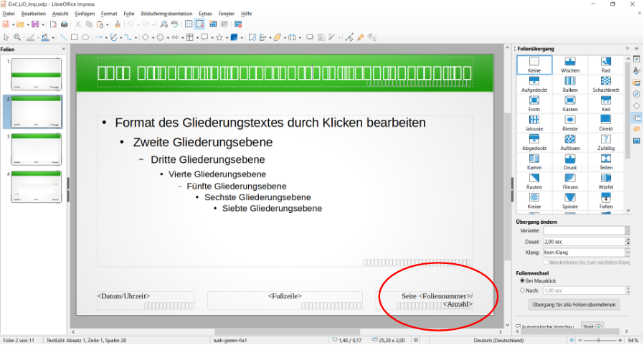Select the Wischen transition effect

tap(570, 65)
